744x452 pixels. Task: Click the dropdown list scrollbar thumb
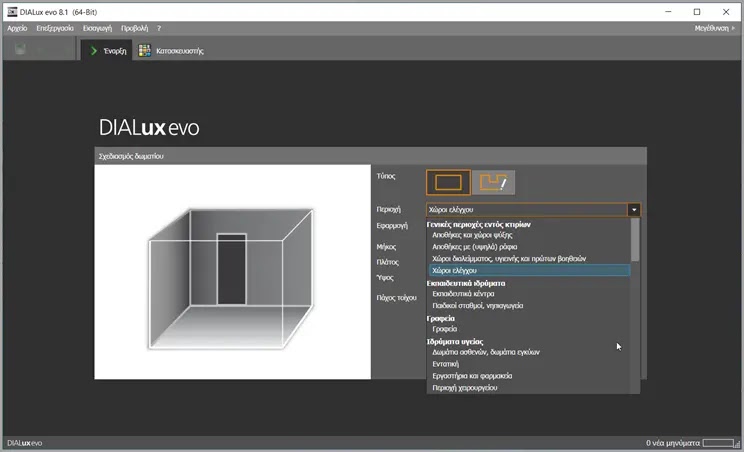point(635,240)
